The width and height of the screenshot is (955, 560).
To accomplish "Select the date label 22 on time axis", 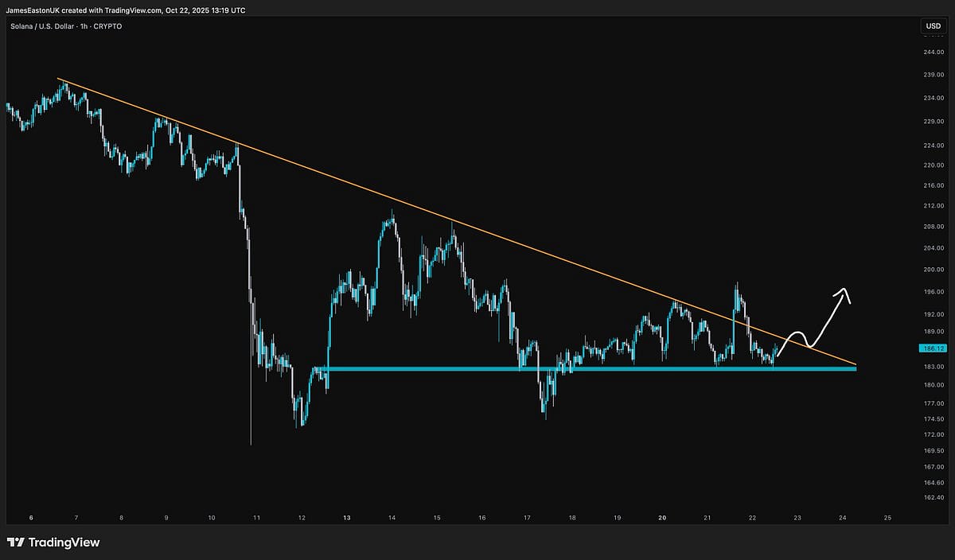I will 752,517.
